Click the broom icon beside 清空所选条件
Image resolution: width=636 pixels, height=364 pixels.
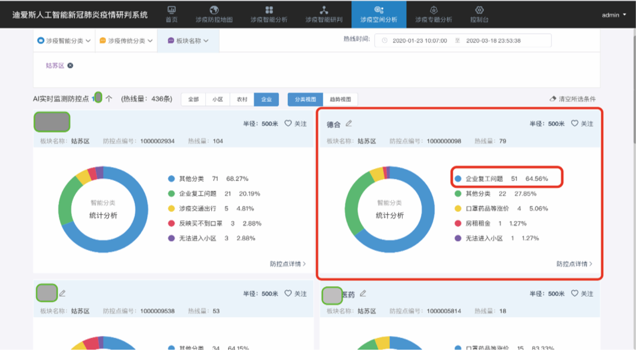[x=553, y=99]
